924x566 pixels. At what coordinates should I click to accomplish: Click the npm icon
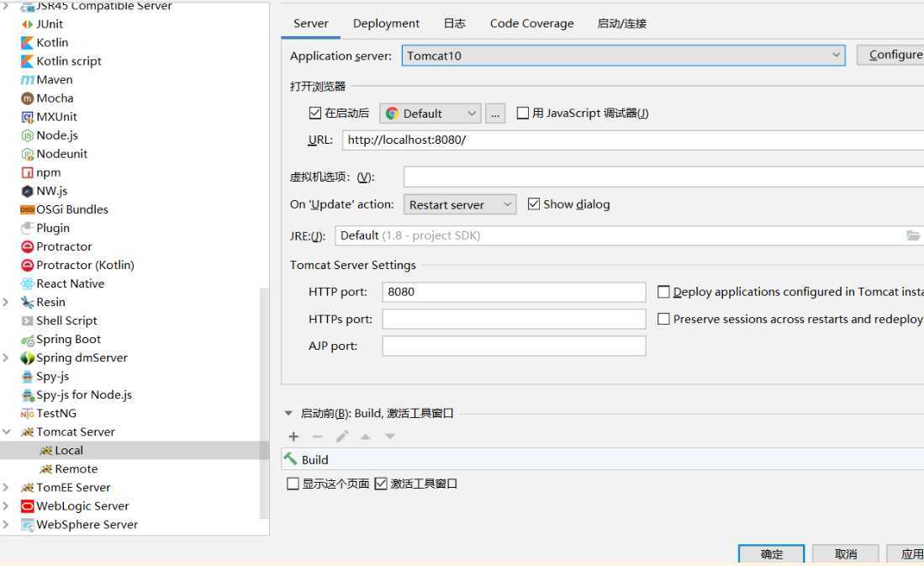(27, 172)
